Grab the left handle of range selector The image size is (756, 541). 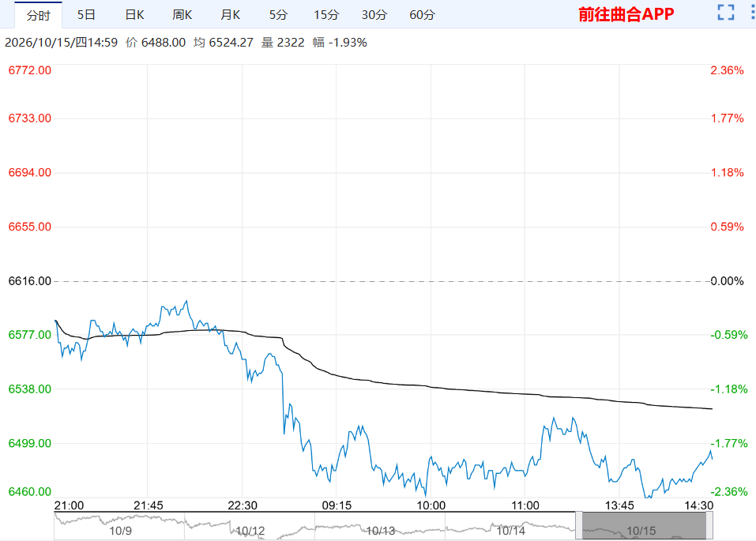578,525
